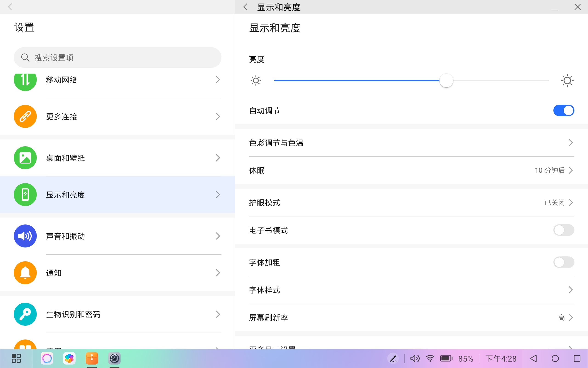
Task: Open 色彩调节与色温 settings
Action: pos(411,143)
